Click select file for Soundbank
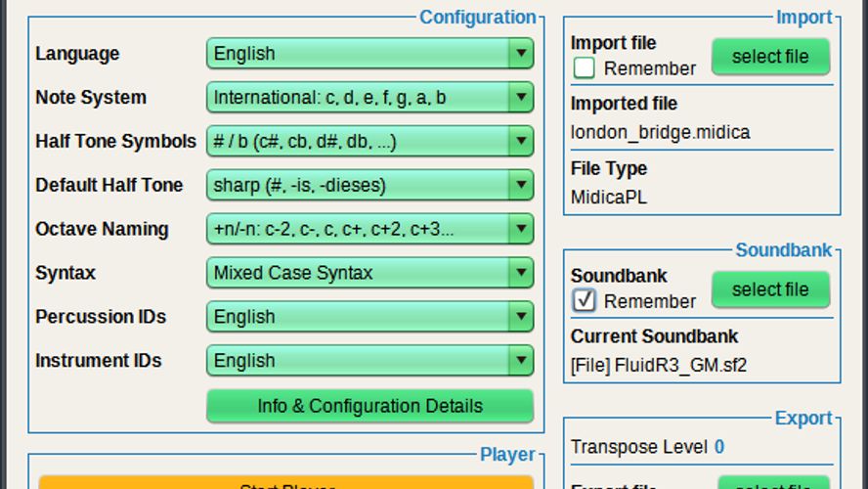The height and width of the screenshot is (489, 868). point(770,289)
